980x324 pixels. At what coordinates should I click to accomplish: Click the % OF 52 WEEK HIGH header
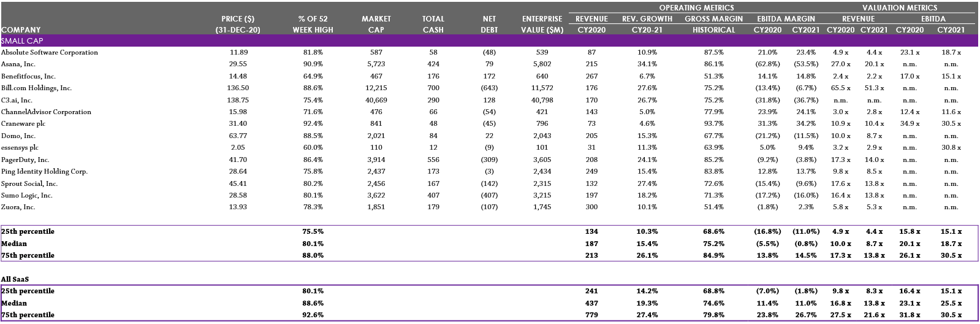(313, 25)
